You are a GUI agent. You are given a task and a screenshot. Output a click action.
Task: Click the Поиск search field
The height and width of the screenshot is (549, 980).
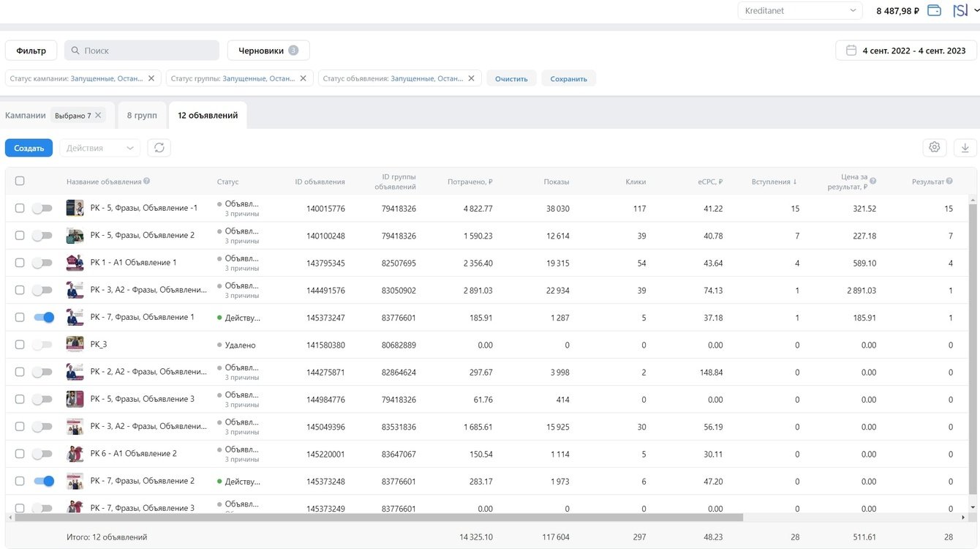pos(142,51)
